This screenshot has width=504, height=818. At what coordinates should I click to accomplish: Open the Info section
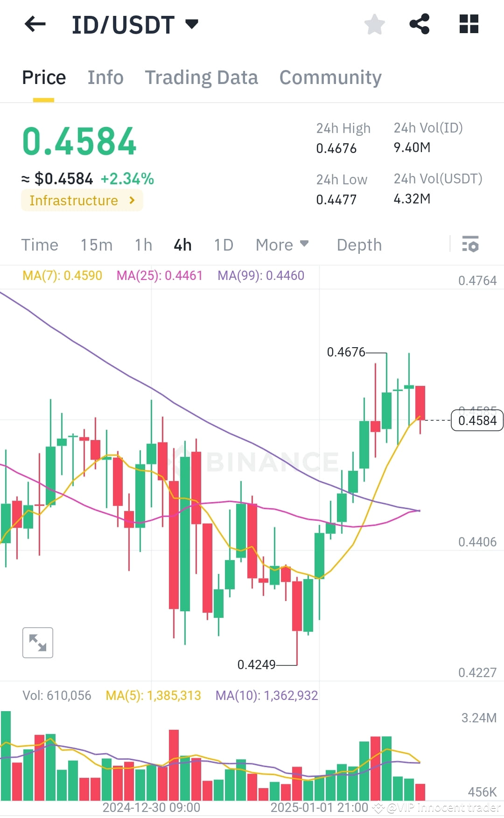pos(105,77)
